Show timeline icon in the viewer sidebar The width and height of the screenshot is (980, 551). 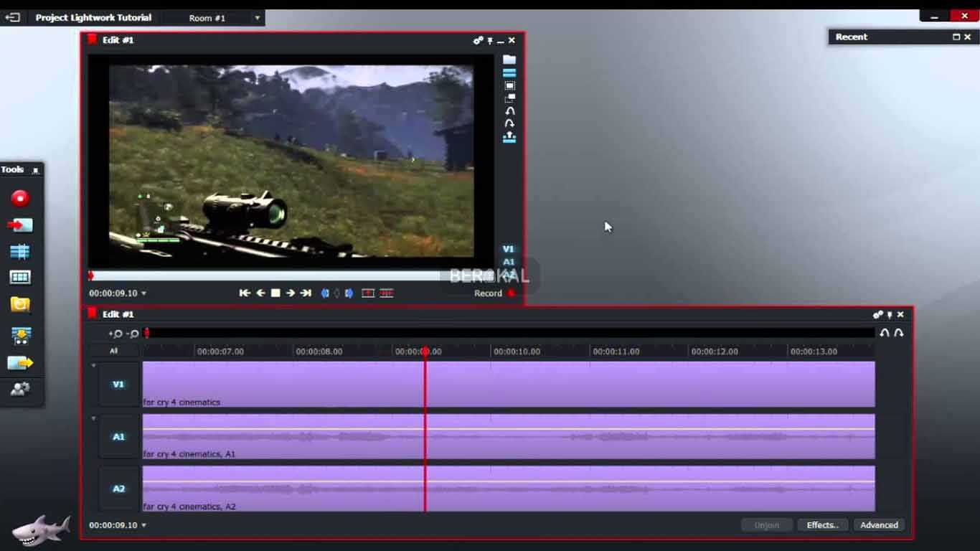(x=509, y=72)
